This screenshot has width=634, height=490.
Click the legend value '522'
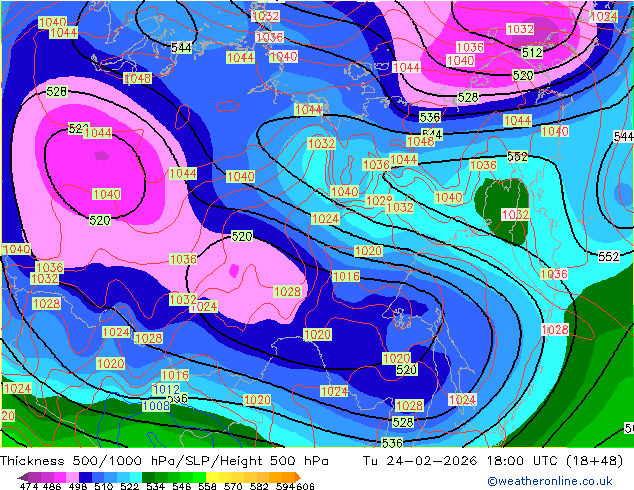coord(129,486)
